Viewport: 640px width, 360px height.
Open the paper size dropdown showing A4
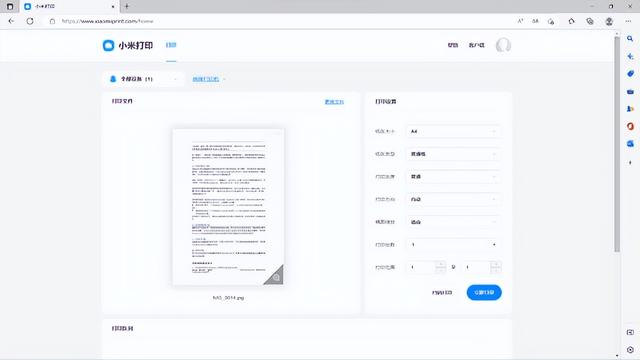click(453, 131)
